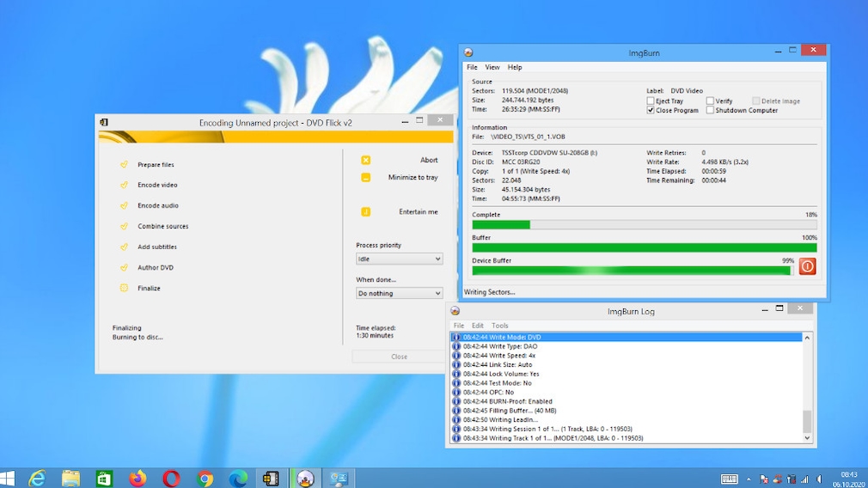Click the Abort label in DVD Flick
This screenshot has width=868, height=488.
429,160
